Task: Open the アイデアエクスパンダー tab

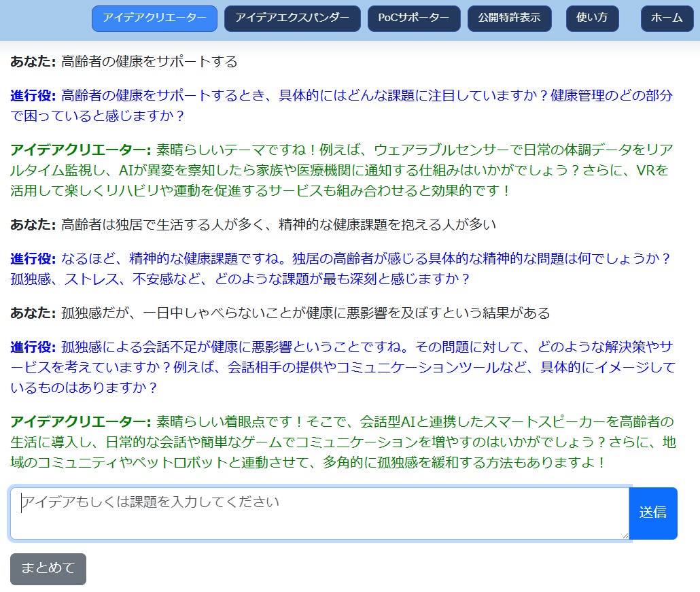Action: (292, 18)
